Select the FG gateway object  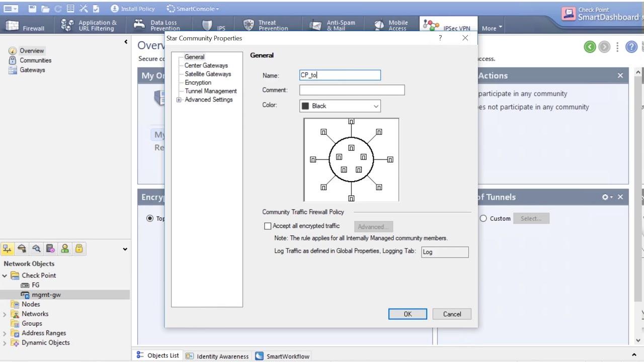[35, 285]
